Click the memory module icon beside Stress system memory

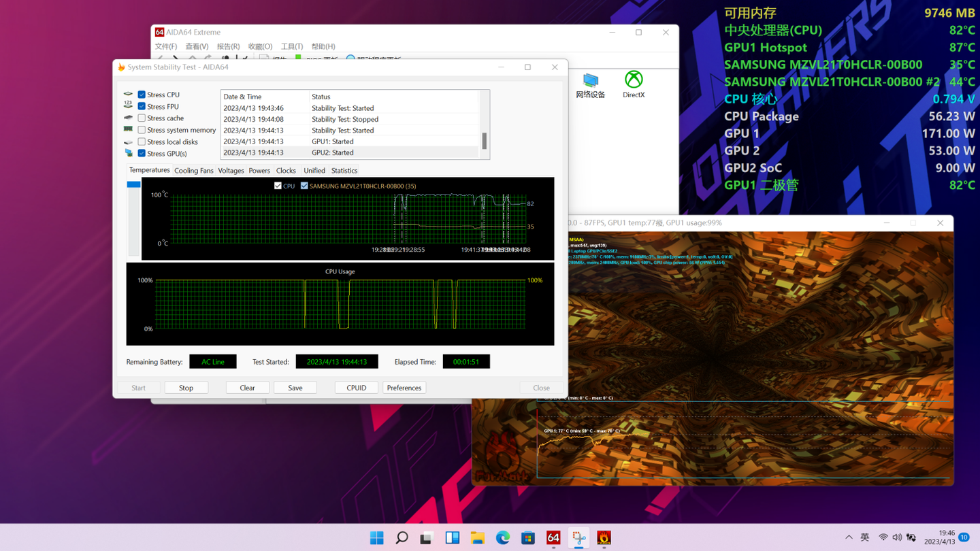(128, 129)
